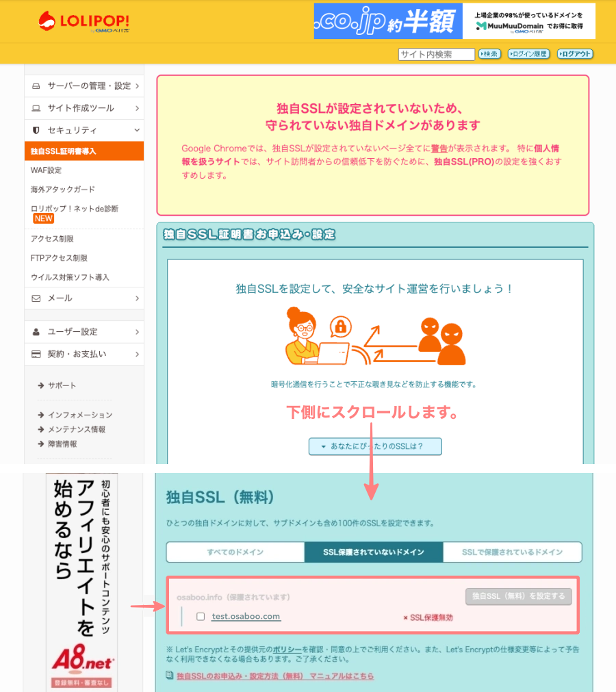Screen dimensions: 616x692
Task: Open the WAF設定 sidebar item
Action: [x=46, y=170]
